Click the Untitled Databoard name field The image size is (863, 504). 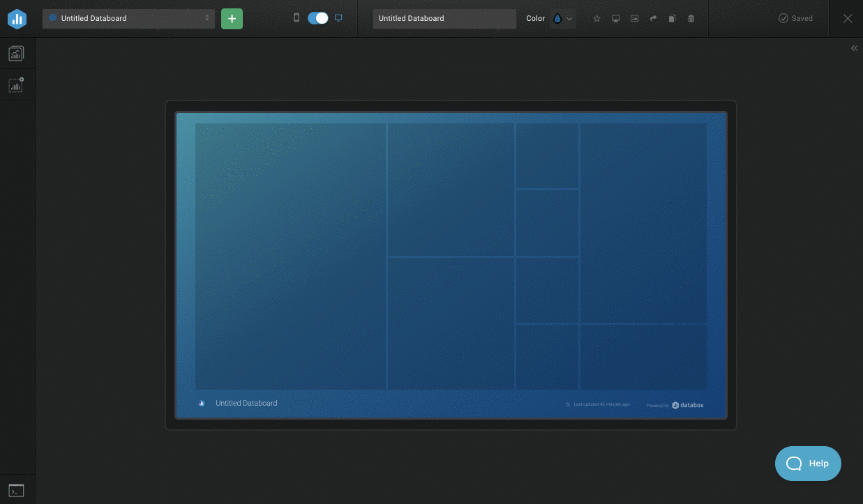tap(444, 19)
